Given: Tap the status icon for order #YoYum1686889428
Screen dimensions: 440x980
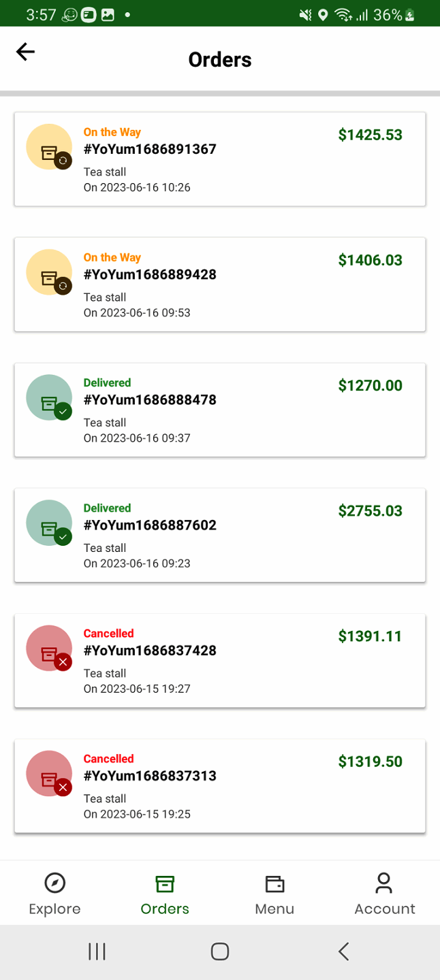Looking at the screenshot, I should pyautogui.click(x=49, y=272).
